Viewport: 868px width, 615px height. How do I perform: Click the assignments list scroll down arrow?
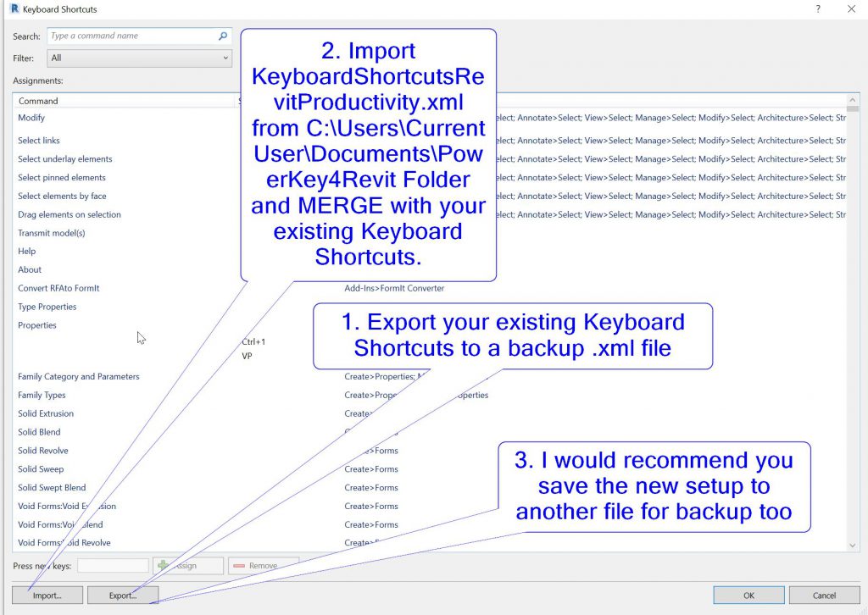click(852, 546)
